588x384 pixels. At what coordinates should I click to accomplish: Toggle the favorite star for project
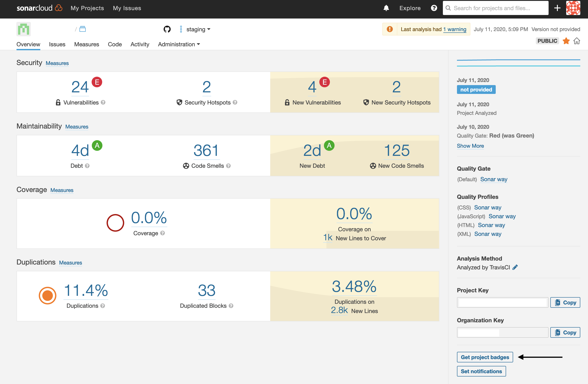coord(566,41)
